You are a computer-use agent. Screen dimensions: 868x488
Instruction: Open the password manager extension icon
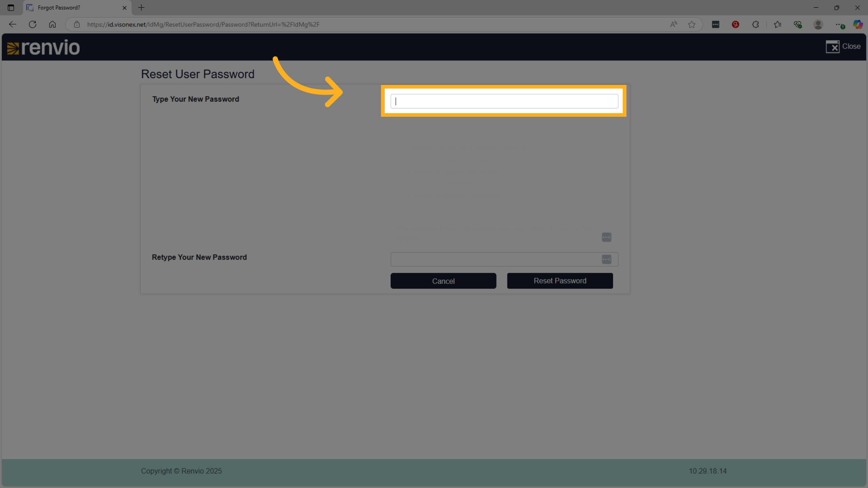715,24
